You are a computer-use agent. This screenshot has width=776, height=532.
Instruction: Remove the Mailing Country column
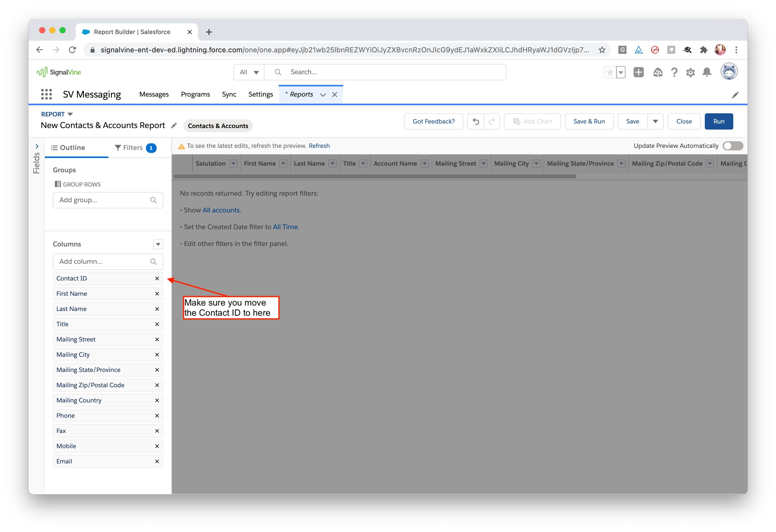click(x=157, y=400)
